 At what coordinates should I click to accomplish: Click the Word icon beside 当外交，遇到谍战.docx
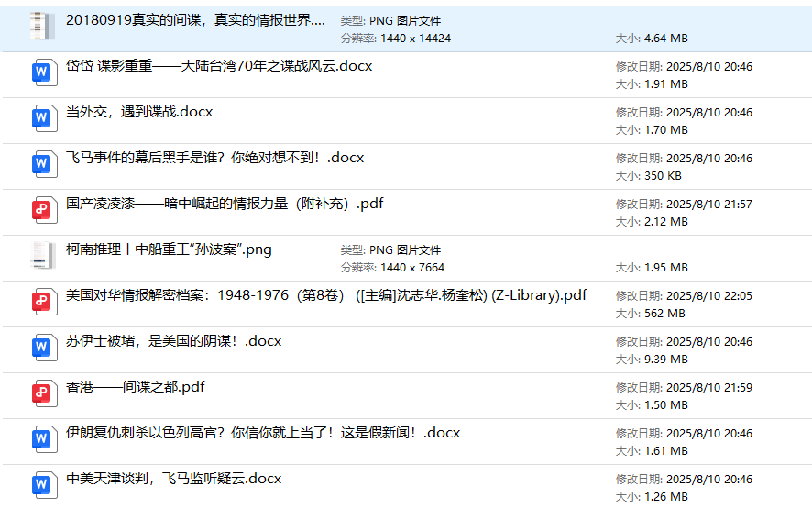44,118
